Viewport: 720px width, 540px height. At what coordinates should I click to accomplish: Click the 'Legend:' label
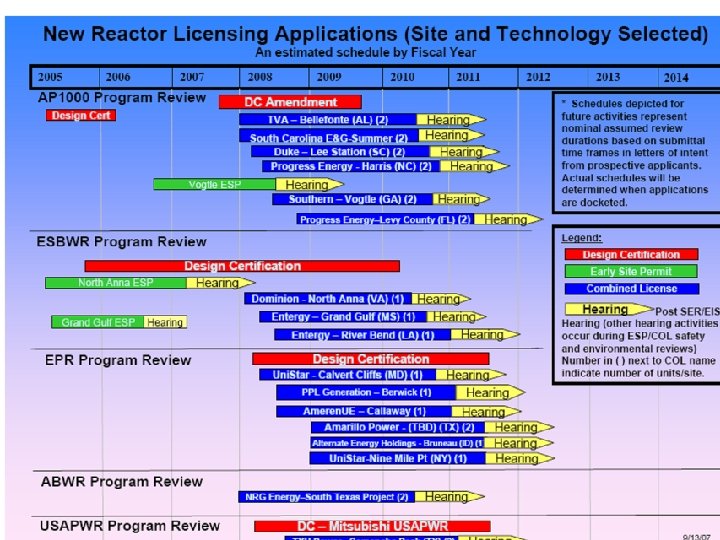581,238
